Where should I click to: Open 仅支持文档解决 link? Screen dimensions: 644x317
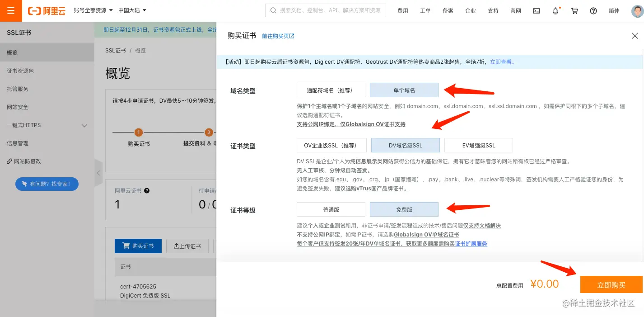pos(482,226)
